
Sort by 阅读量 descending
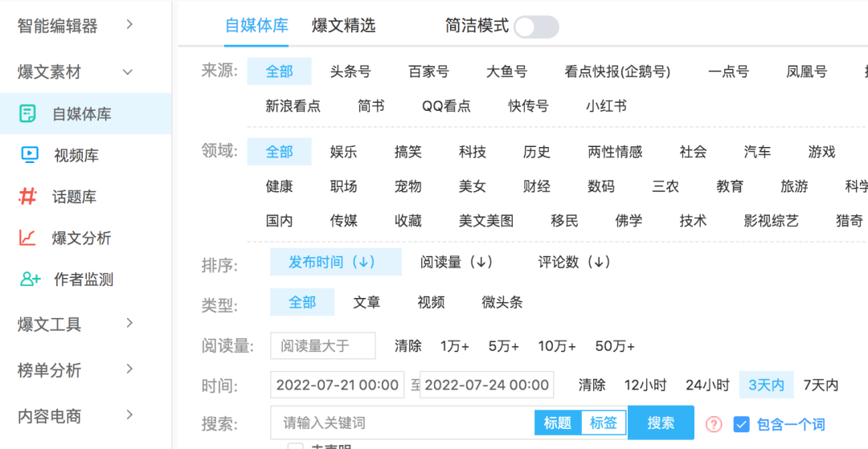click(457, 262)
